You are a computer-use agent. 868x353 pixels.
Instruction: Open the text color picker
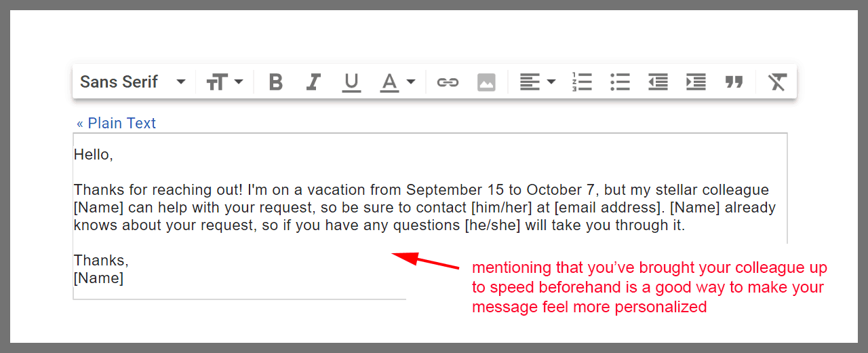point(390,82)
